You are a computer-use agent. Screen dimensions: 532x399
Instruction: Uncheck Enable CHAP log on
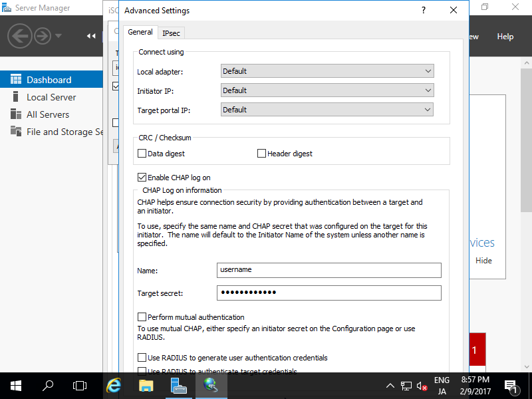coord(142,177)
